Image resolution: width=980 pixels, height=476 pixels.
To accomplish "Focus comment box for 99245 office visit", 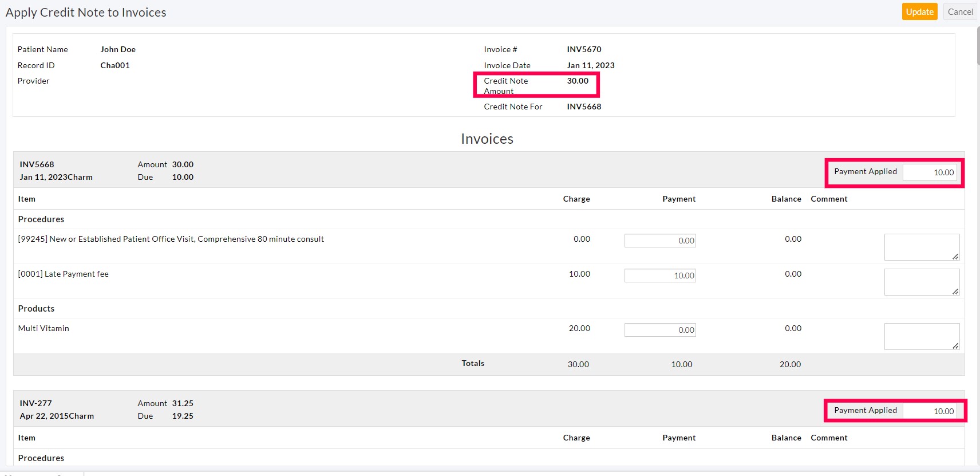I will coord(921,247).
